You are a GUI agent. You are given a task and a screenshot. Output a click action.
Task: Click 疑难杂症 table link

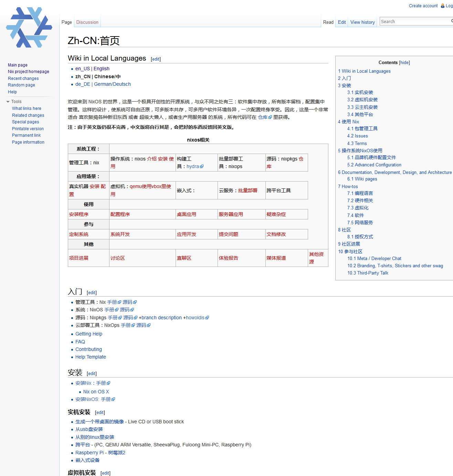(x=276, y=214)
